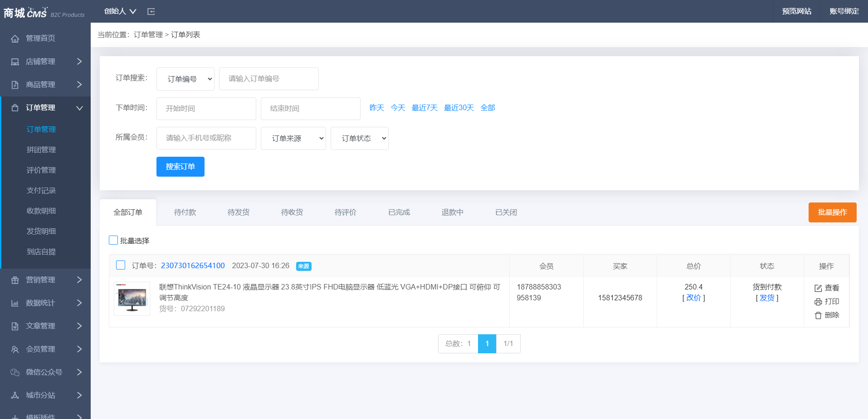Open the 管理首页 home icon in sidebar
Screen dimensions: 868x419
(x=15, y=39)
